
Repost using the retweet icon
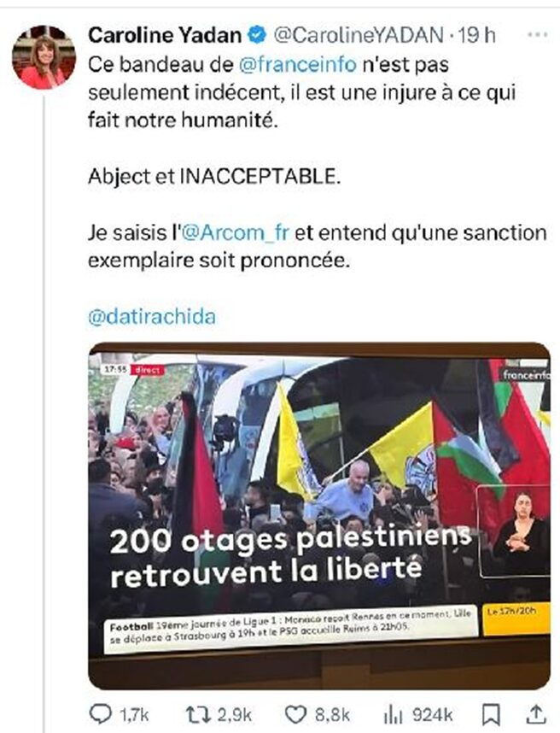pos(198,715)
